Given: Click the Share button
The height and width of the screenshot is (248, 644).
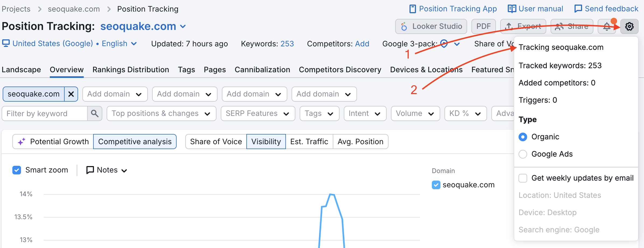Looking at the screenshot, I should pyautogui.click(x=572, y=26).
